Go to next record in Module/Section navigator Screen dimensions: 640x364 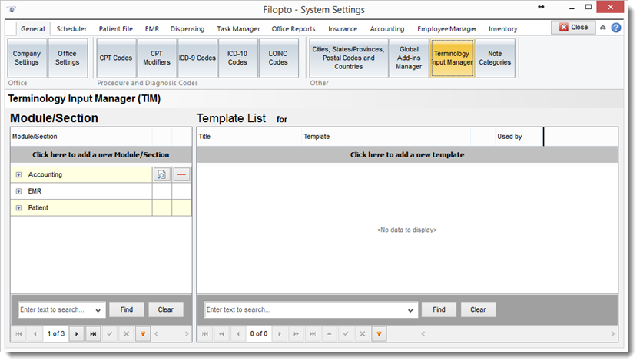(77, 334)
